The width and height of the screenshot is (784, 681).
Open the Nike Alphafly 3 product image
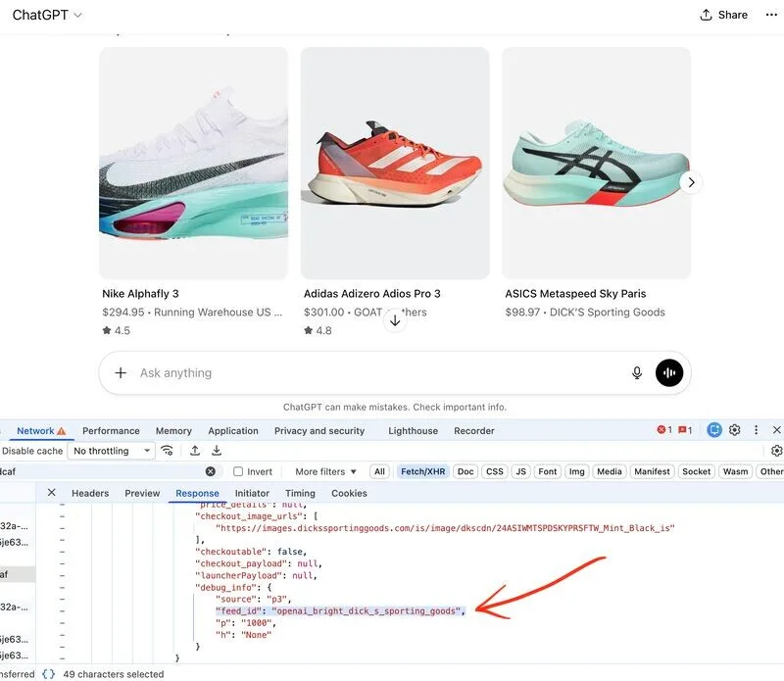[193, 163]
